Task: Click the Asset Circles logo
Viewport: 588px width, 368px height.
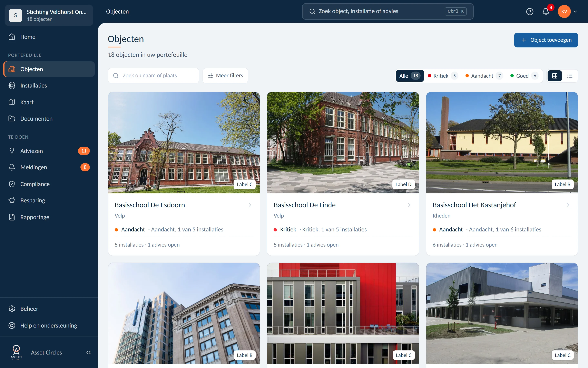Action: (x=16, y=352)
